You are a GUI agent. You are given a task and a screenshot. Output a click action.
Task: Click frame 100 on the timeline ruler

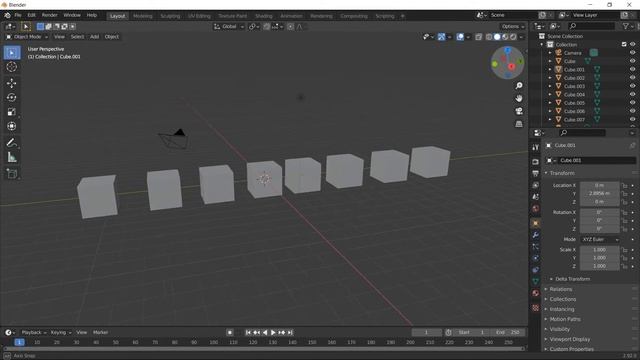click(x=213, y=343)
